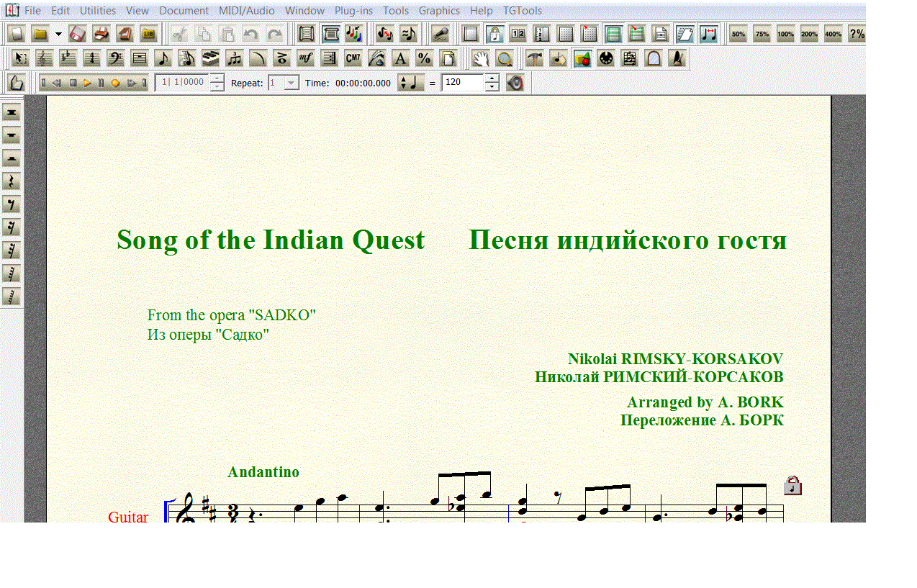Choose the Key Signature tool
Image resolution: width=917 pixels, height=588 pixels.
68,58
